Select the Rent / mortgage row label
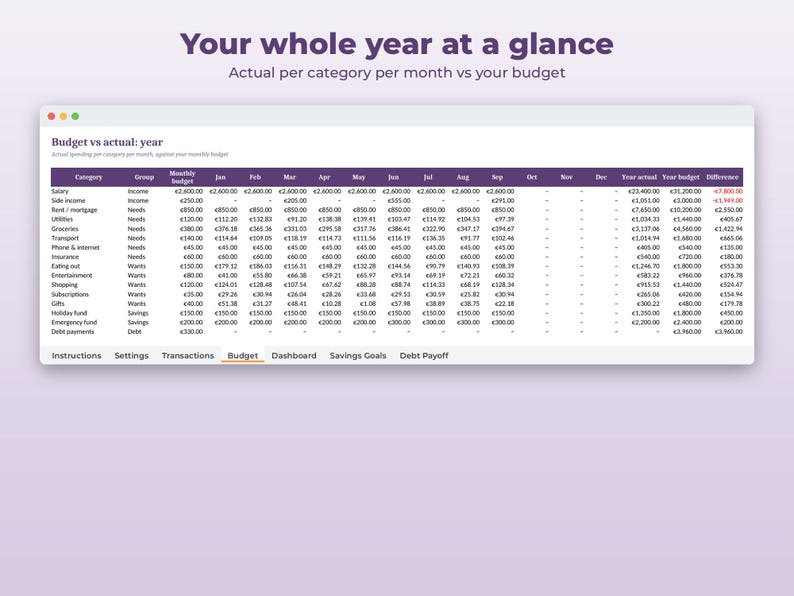The image size is (794, 596). [74, 210]
